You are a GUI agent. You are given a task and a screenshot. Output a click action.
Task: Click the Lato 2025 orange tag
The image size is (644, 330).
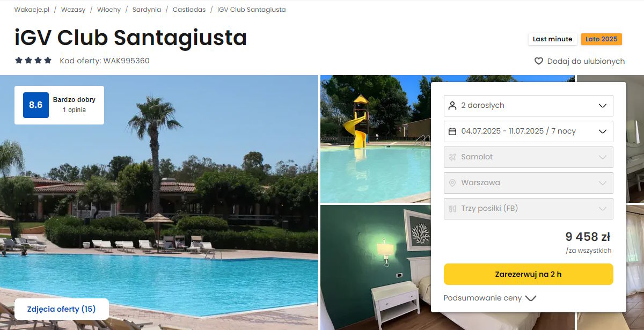click(602, 39)
